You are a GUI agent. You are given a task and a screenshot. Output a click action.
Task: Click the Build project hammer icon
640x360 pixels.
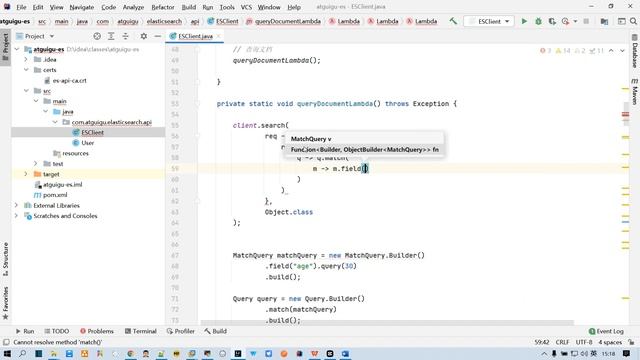(453, 21)
